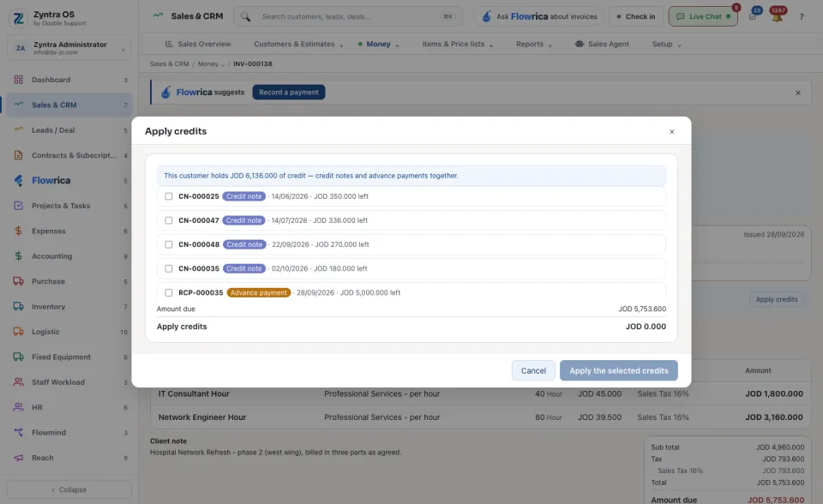Viewport: 823px width, 504px height.
Task: Click the Sales & CRM breadcrumb link
Action: tap(169, 64)
